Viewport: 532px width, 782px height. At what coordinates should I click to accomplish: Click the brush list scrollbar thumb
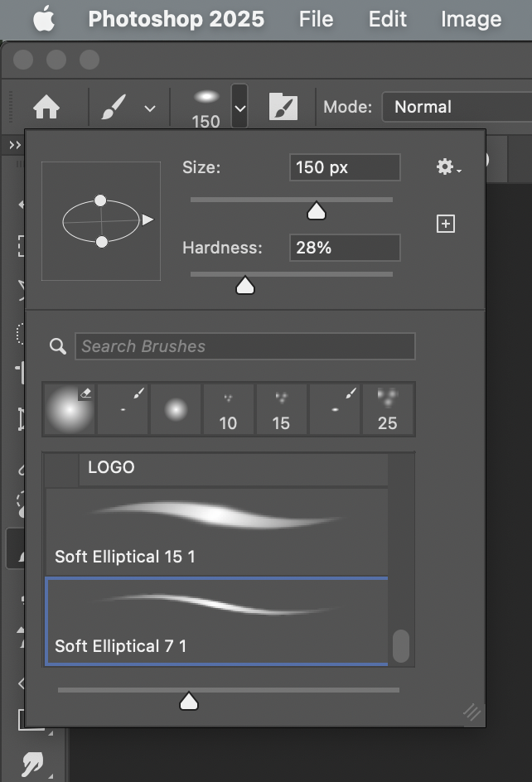[x=401, y=646]
